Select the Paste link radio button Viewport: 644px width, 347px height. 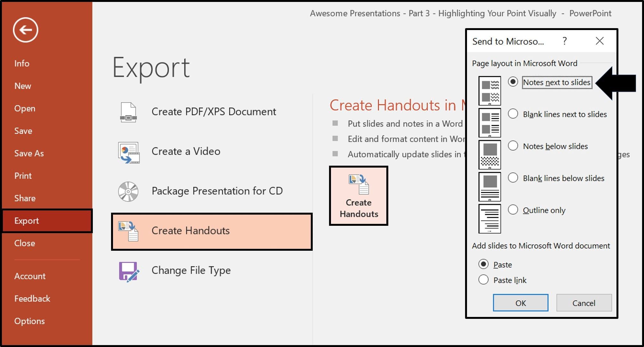click(x=483, y=280)
